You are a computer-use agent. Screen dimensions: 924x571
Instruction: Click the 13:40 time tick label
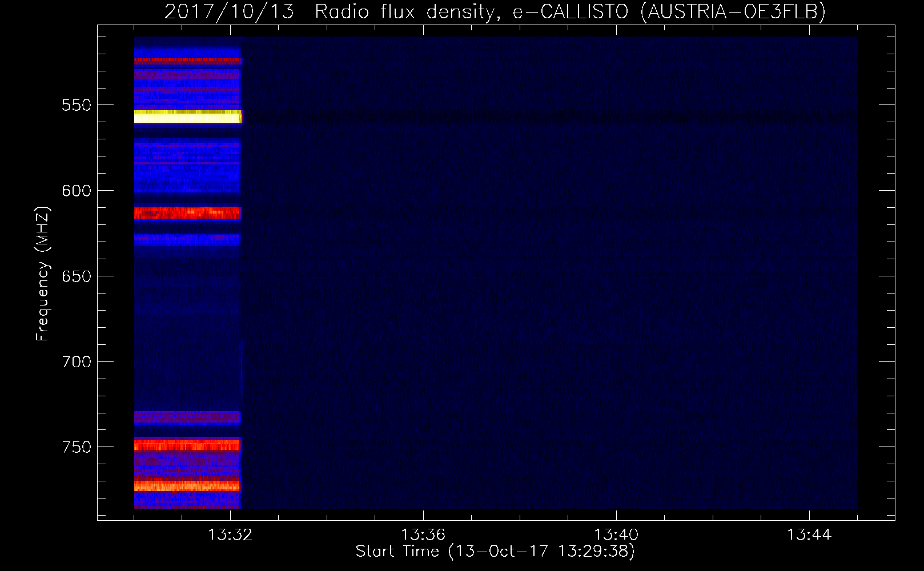click(616, 535)
